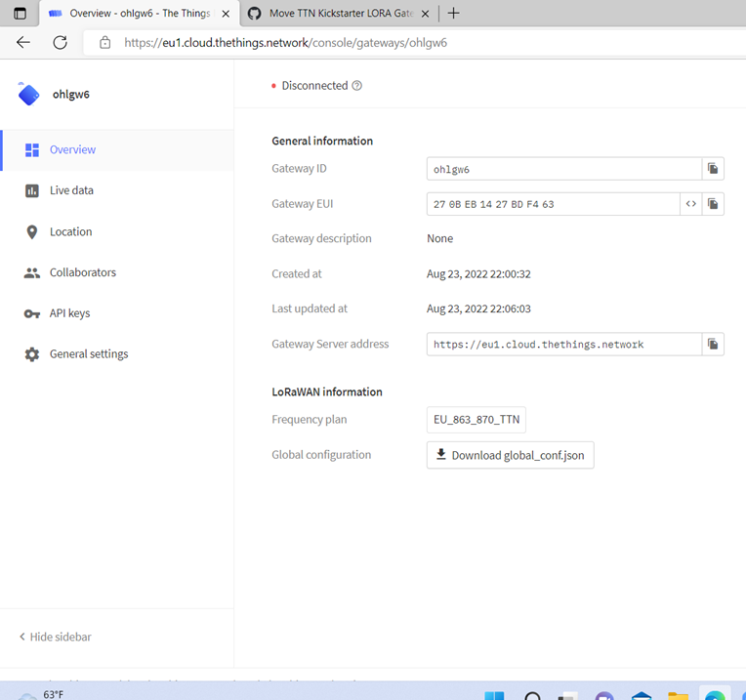Viewport: 746px width, 700px height.
Task: Open Overview in the sidebar
Action: 72,150
